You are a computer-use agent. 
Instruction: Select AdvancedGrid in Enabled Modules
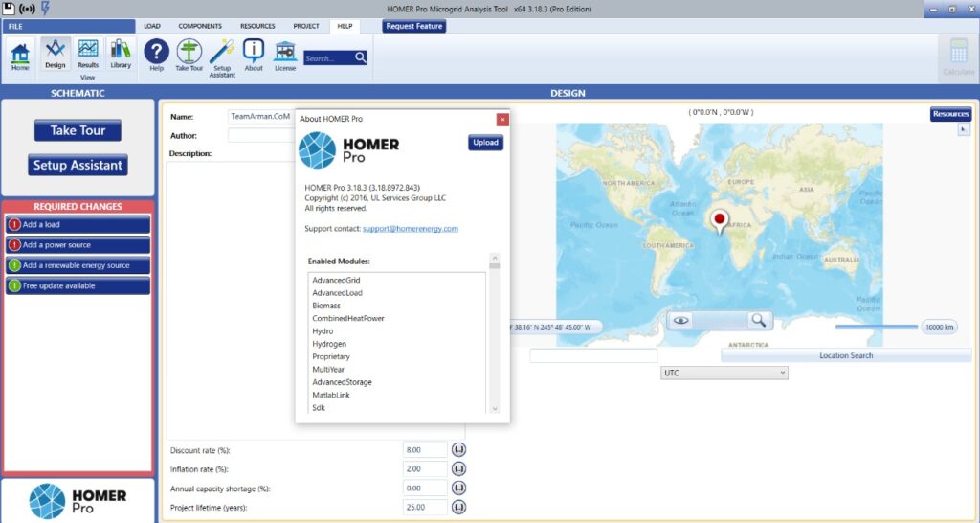point(336,281)
